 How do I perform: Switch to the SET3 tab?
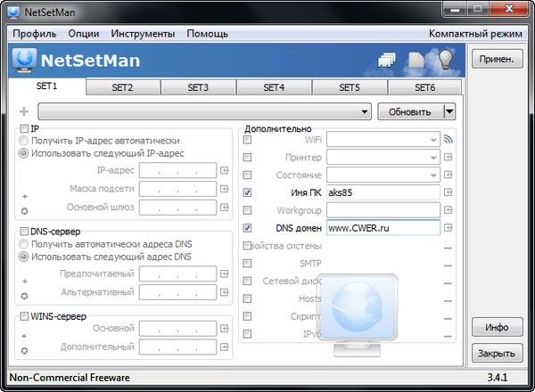pyautogui.click(x=198, y=88)
